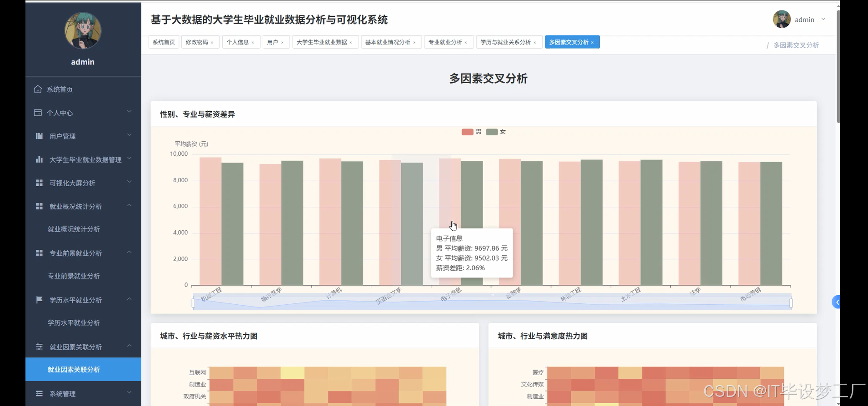The width and height of the screenshot is (868, 406).
Task: Click the chart data zoom slider track
Action: click(x=492, y=303)
